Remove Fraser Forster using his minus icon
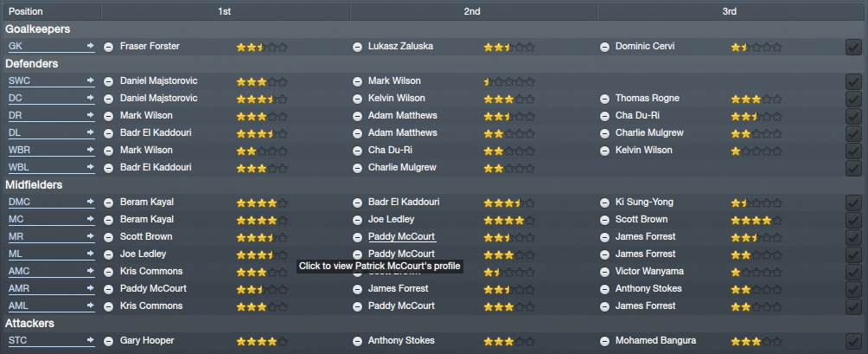 [x=109, y=47]
